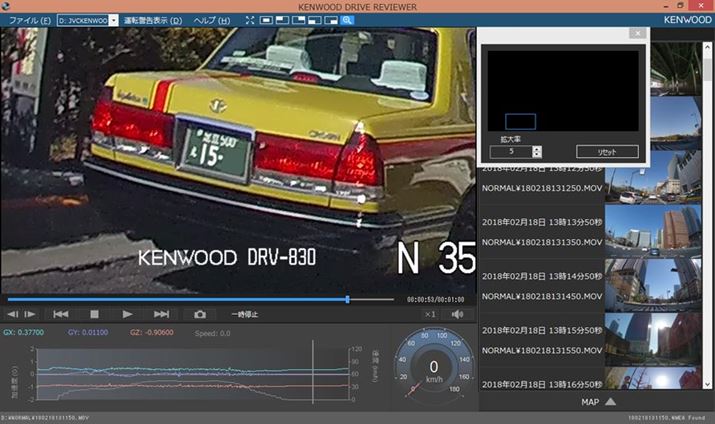715x424 pixels.
Task: Stop video playback
Action: pyautogui.click(x=94, y=314)
